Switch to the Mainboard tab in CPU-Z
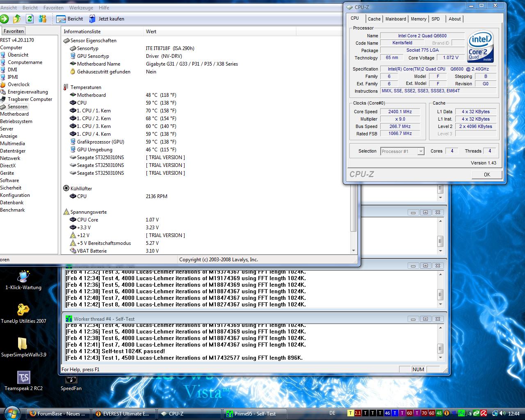The image size is (525, 420). [395, 19]
